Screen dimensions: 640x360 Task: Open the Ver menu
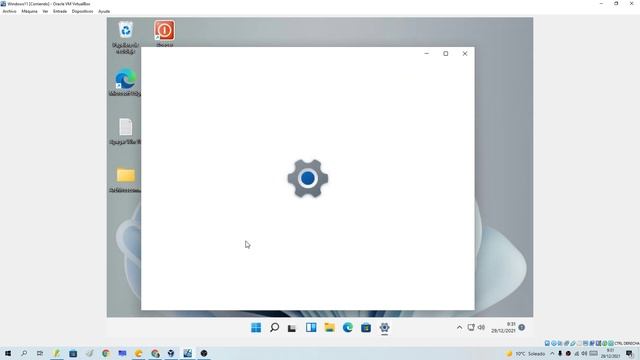45,11
